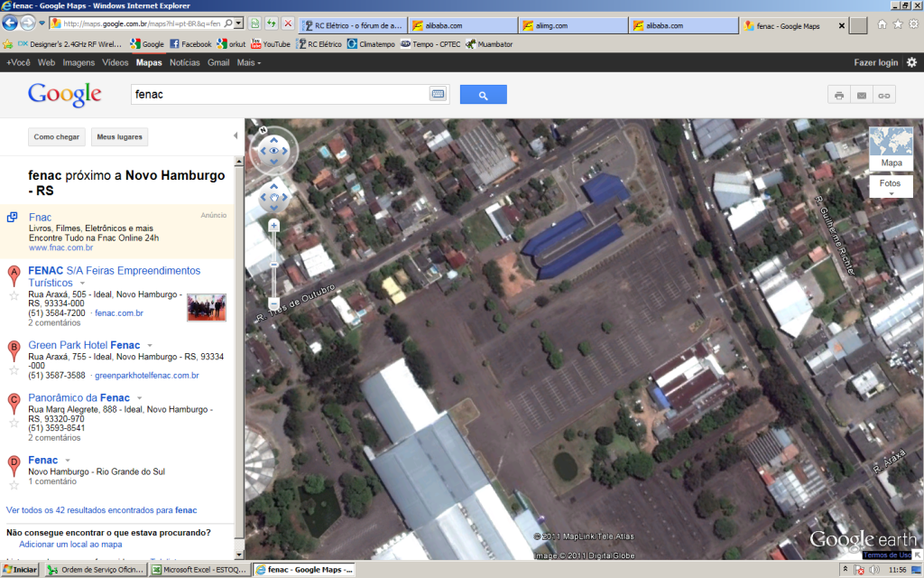
Task: Click the minus zoom-out button
Action: [273, 303]
